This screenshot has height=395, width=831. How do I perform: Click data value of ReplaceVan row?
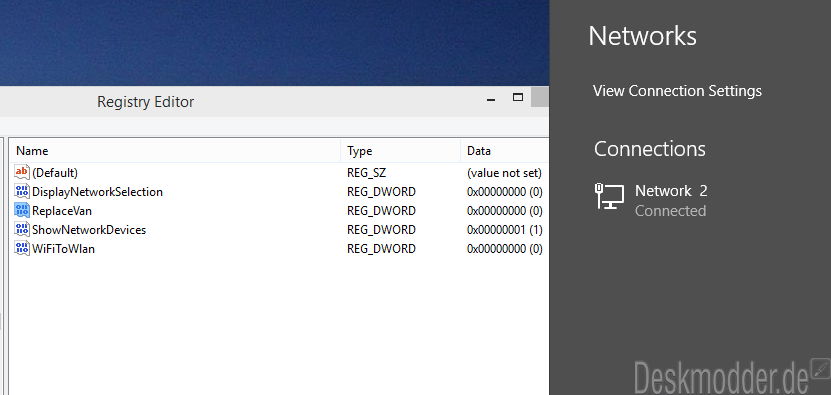[x=505, y=211]
